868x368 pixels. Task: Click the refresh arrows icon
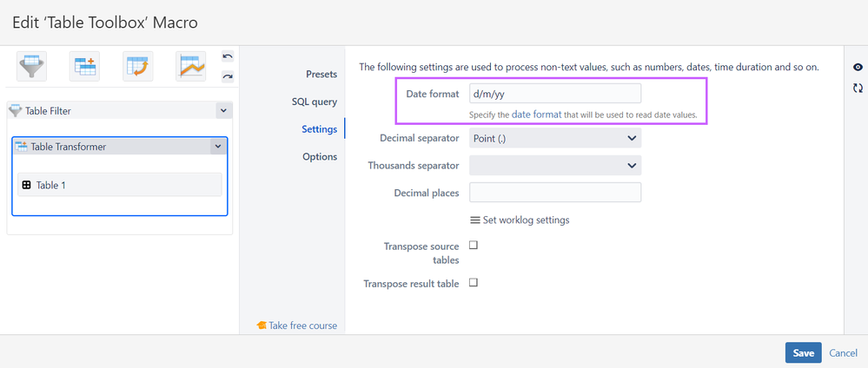pos(858,88)
